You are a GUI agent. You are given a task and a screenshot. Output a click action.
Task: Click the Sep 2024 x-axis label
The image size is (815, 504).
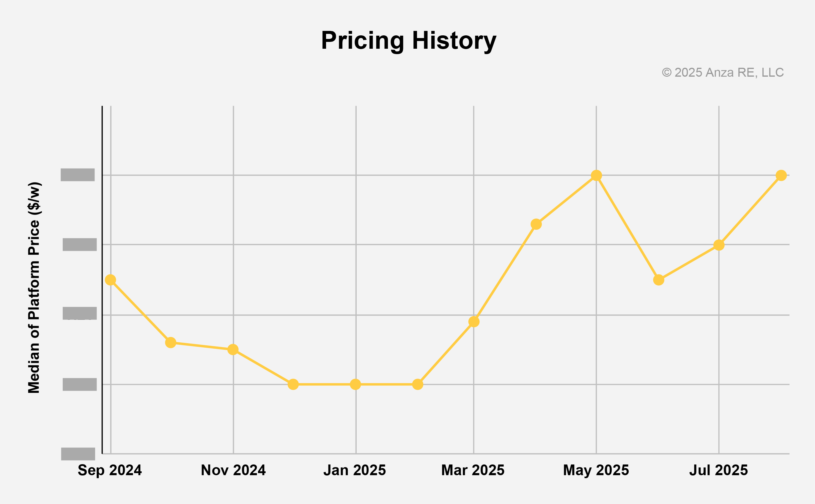click(x=110, y=470)
